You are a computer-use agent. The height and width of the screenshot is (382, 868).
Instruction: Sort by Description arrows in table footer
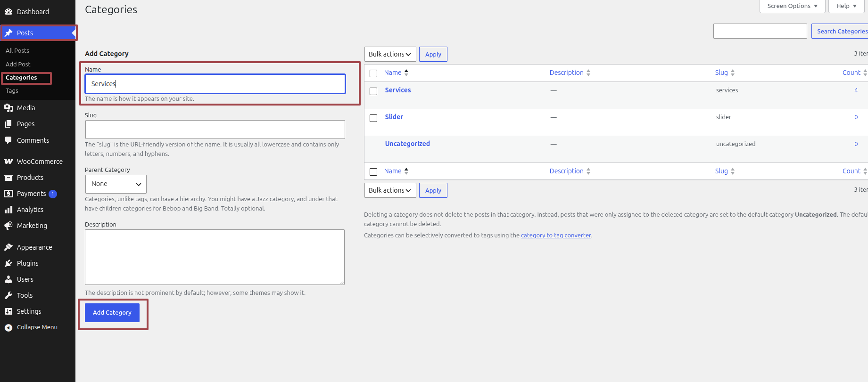pos(588,171)
